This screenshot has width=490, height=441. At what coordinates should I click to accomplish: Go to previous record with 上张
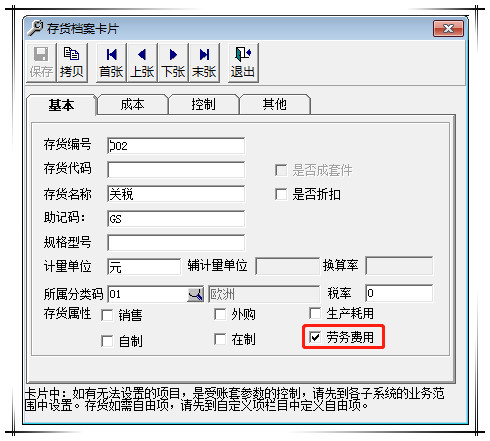click(x=142, y=62)
